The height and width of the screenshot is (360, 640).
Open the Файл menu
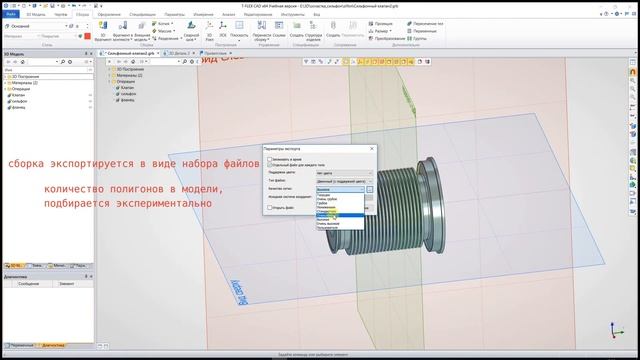coord(11,14)
